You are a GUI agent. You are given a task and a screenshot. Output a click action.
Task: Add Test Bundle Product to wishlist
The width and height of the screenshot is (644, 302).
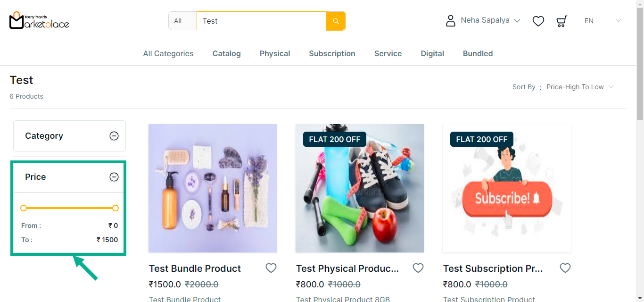(x=271, y=268)
